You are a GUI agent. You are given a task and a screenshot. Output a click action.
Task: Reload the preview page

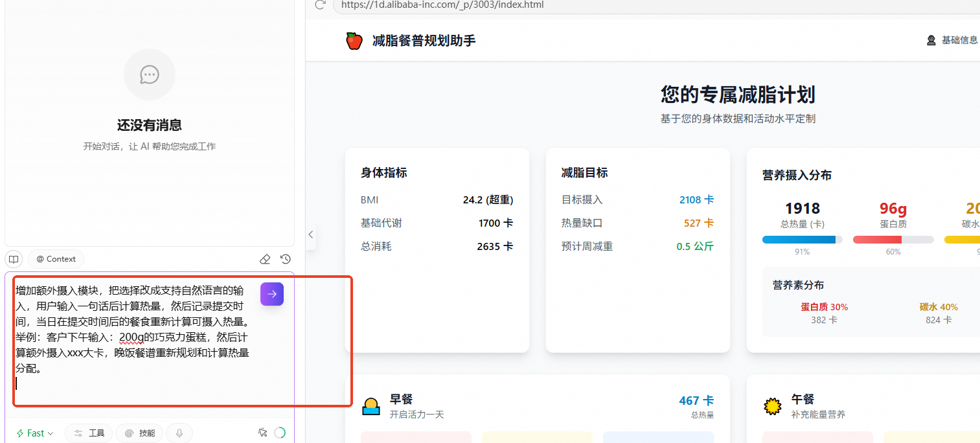(x=319, y=5)
